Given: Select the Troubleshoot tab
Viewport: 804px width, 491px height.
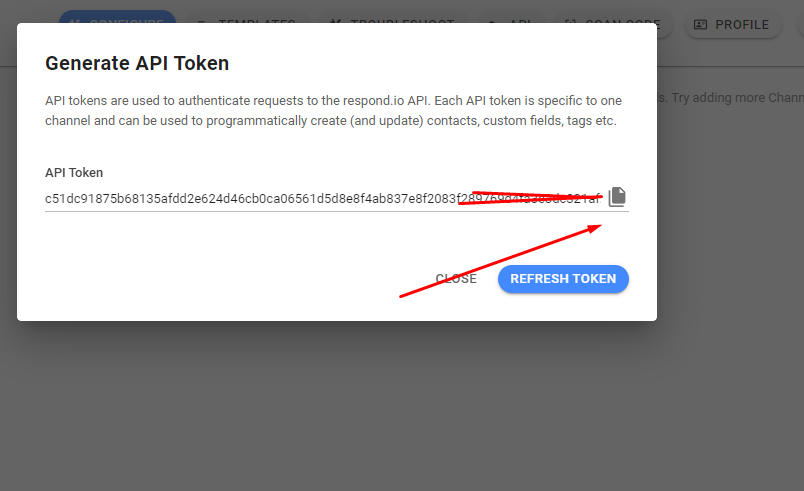Looking at the screenshot, I should [x=394, y=18].
